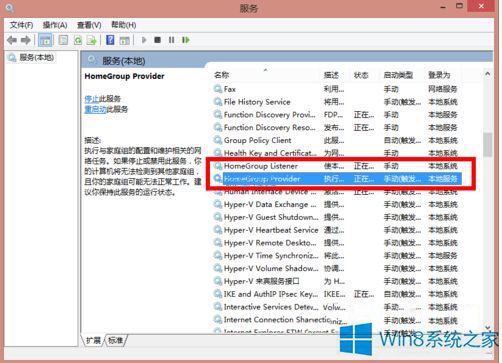Select the File History Service row
The width and height of the screenshot is (502, 363).
[x=337, y=102]
